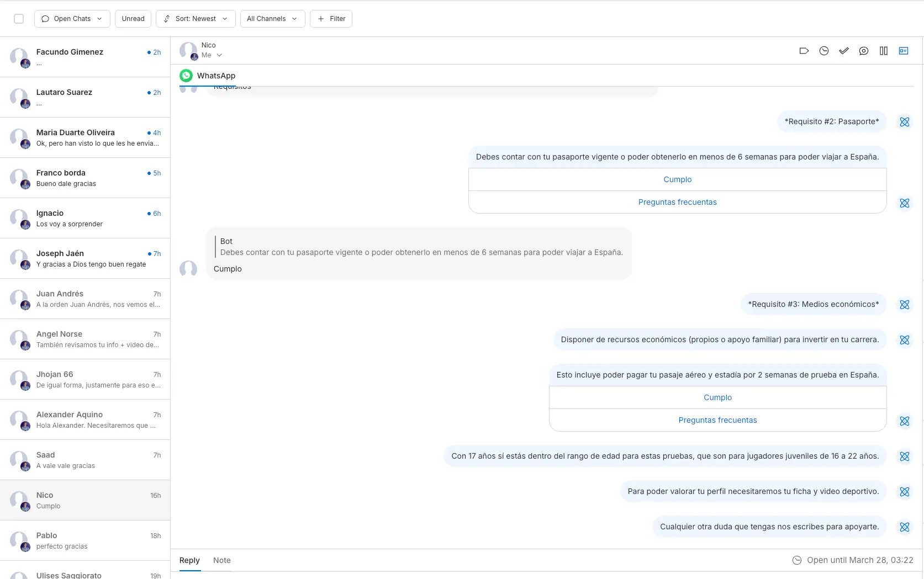Switch to the Note tab
Viewport: 924px width, 579px height.
[221, 560]
